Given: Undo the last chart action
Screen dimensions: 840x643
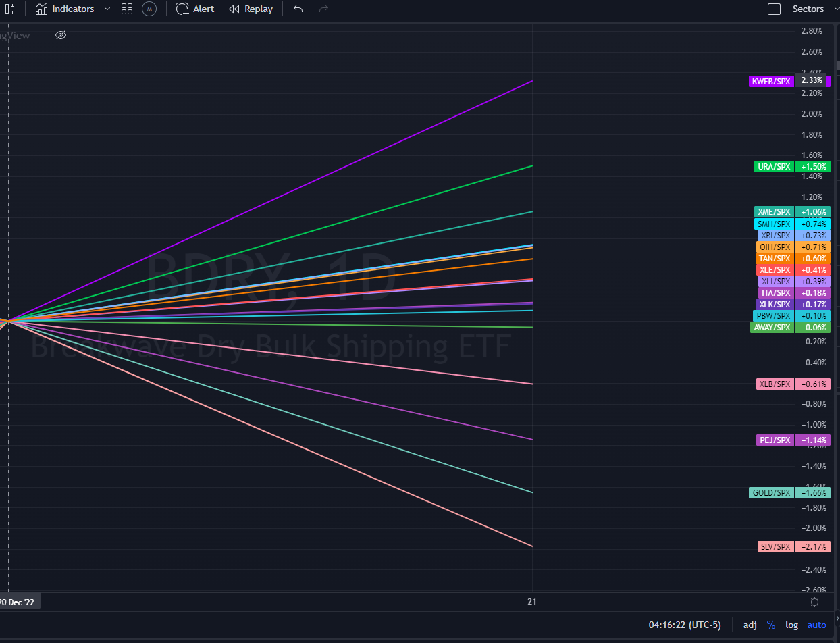Looking at the screenshot, I should (298, 9).
